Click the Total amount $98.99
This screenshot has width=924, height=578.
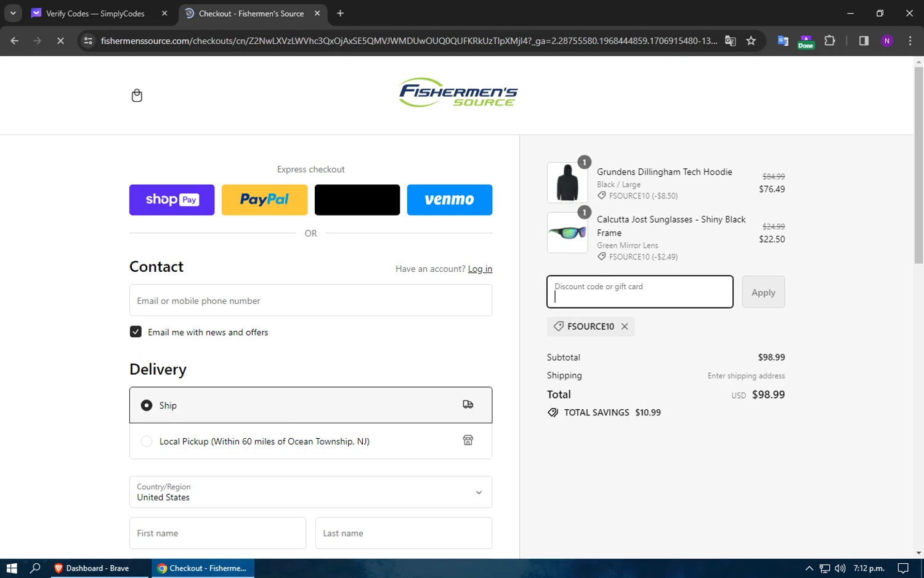(768, 394)
